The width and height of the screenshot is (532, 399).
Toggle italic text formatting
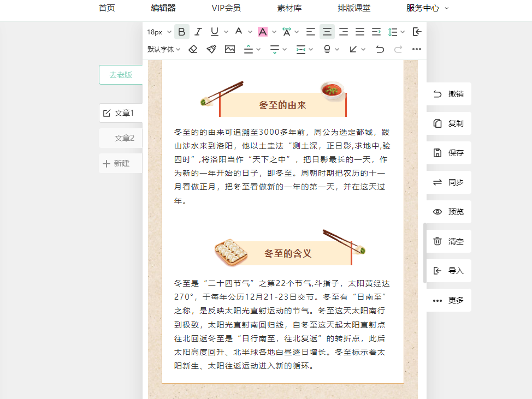(198, 32)
